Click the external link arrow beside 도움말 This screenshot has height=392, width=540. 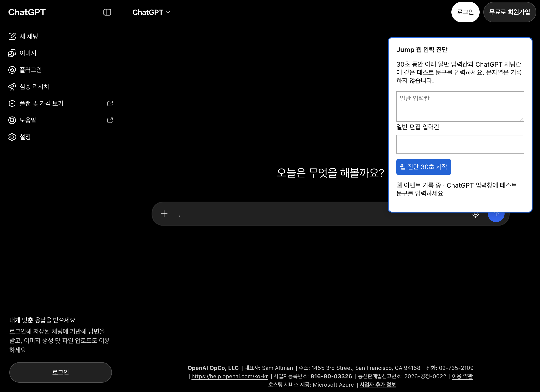coord(110,120)
